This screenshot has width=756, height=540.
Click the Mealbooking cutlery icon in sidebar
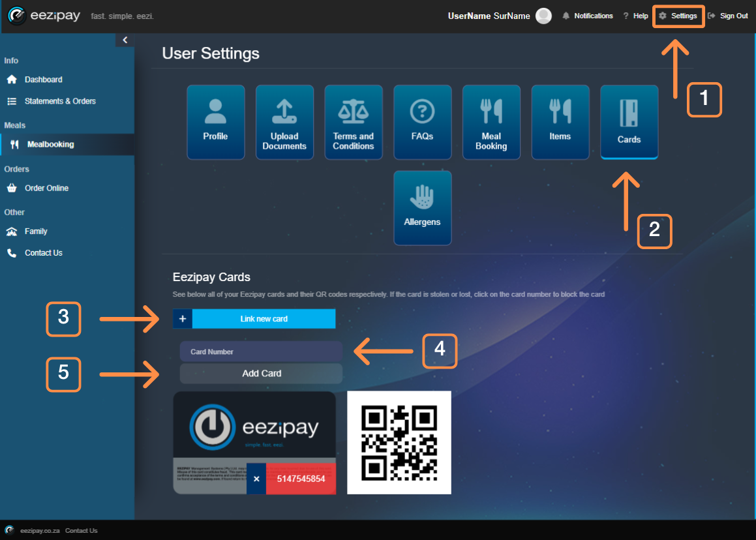coord(15,144)
